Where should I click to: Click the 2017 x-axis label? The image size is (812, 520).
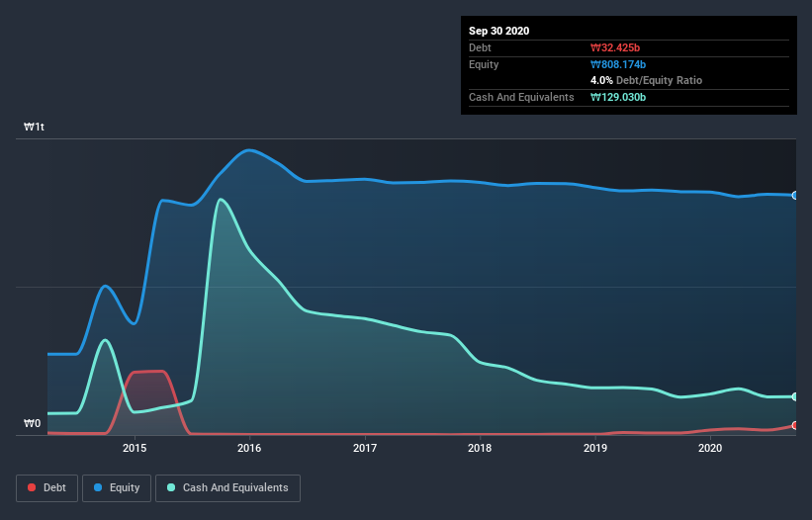coord(365,448)
